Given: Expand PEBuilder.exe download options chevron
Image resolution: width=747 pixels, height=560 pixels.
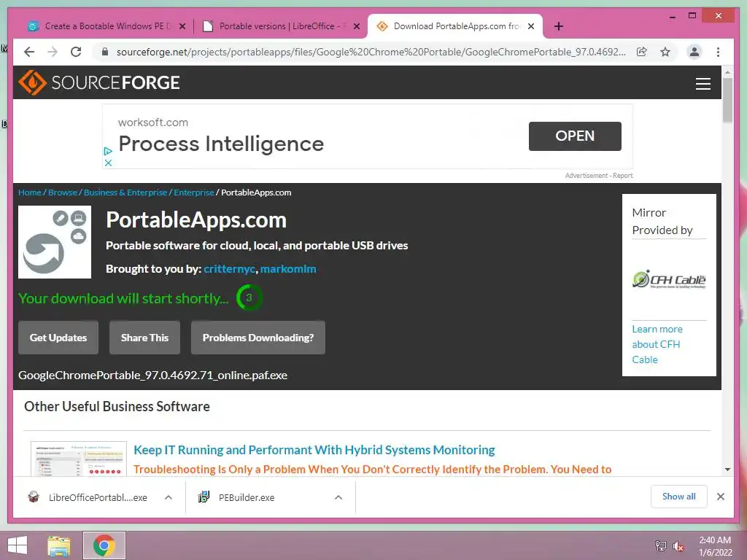Looking at the screenshot, I should point(338,497).
